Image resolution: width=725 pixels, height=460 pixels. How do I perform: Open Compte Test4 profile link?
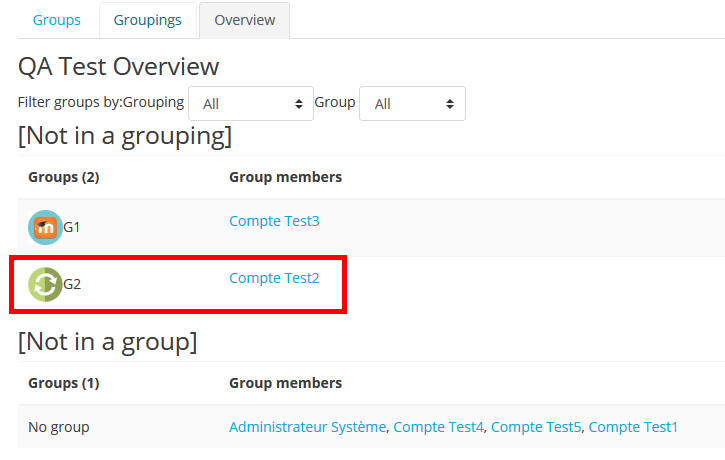click(x=438, y=427)
